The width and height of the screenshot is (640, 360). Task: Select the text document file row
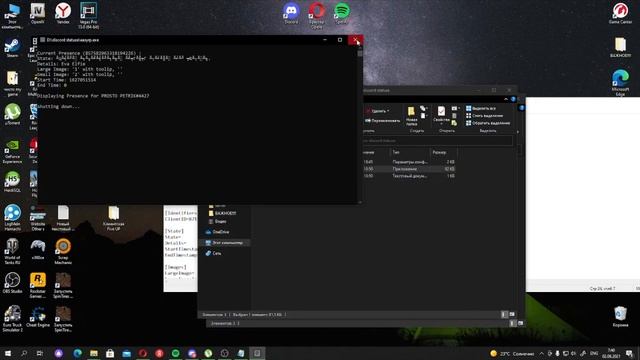(409, 176)
